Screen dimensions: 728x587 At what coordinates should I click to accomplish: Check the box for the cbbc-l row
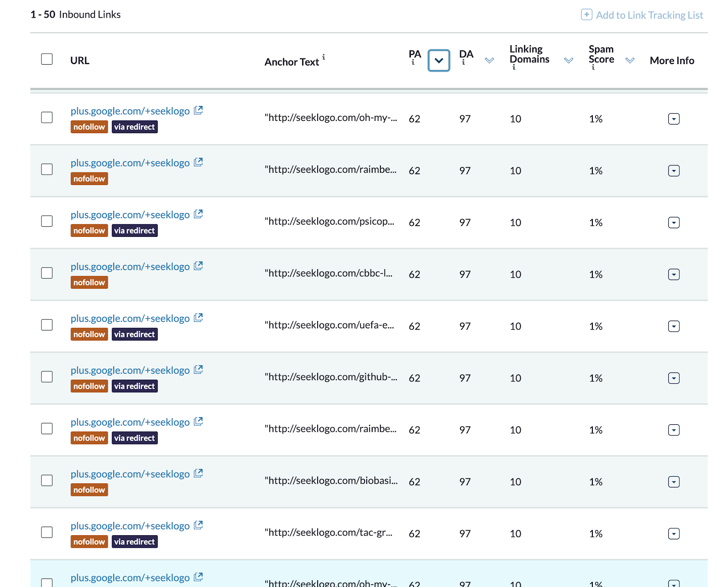[47, 273]
